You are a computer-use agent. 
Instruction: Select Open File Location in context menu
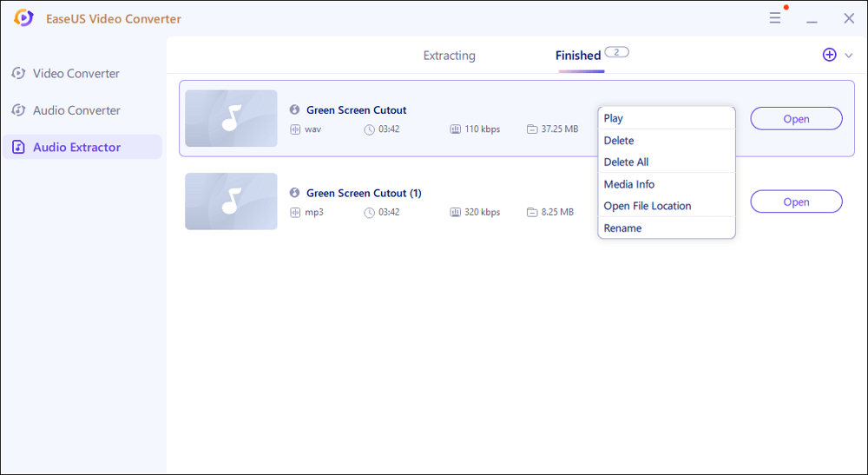coord(648,206)
